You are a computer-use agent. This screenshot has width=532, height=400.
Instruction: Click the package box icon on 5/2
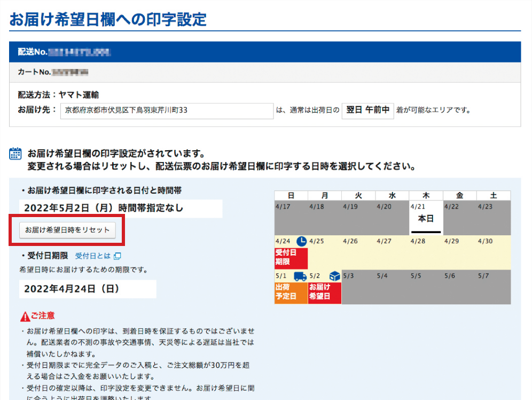pos(334,276)
